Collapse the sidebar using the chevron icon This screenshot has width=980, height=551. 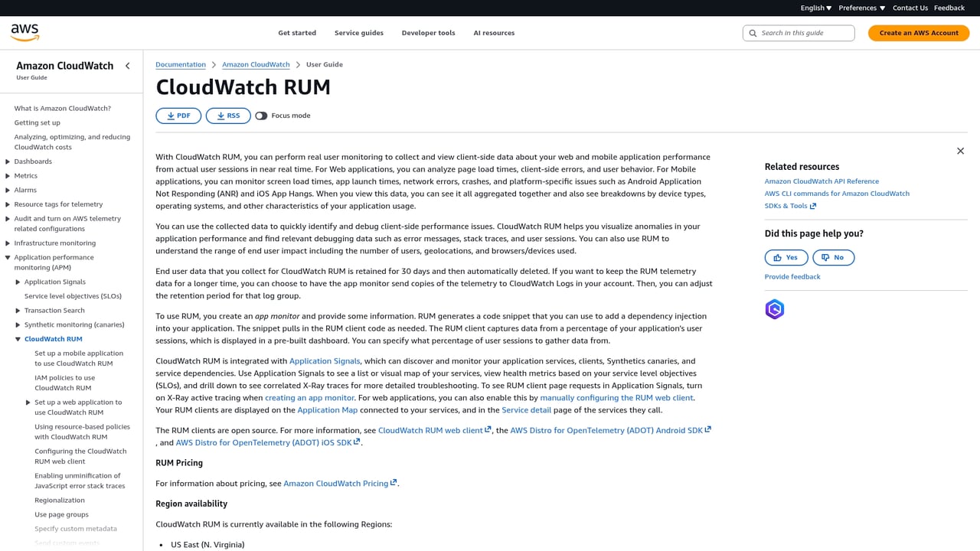pos(128,66)
